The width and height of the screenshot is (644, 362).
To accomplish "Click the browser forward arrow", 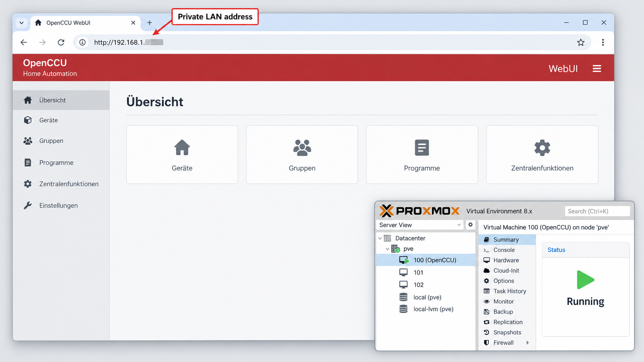I will click(x=42, y=42).
